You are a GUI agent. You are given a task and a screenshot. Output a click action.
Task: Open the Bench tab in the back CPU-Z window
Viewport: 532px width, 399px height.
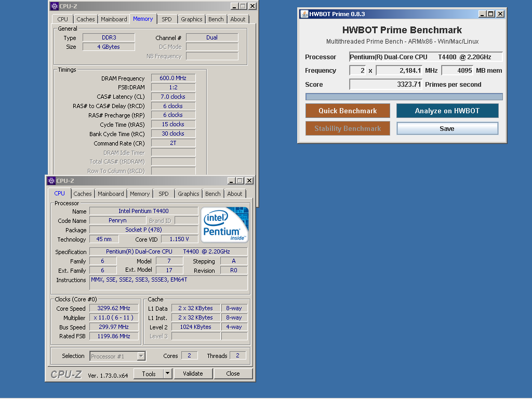pos(216,19)
